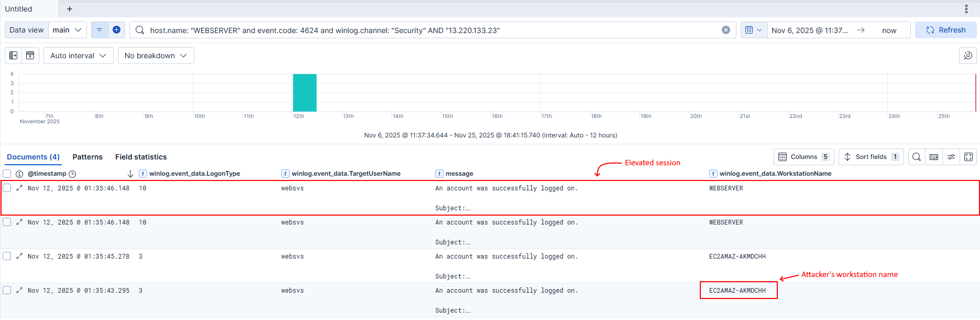Click the histogram bar on the 12th
This screenshot has width=980, height=320.
(x=304, y=93)
